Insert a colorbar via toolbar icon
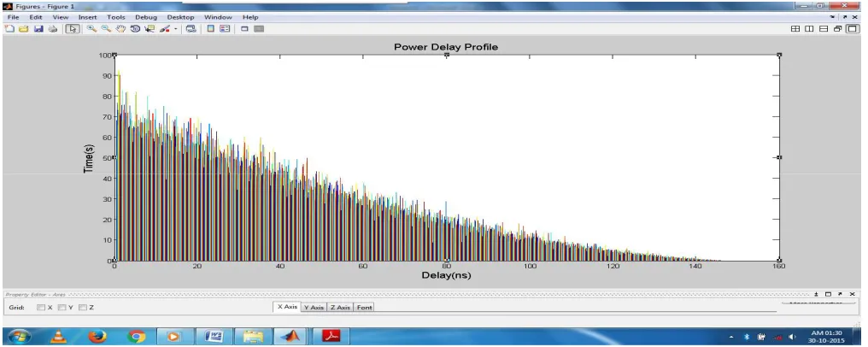The image size is (868, 347). (x=211, y=29)
